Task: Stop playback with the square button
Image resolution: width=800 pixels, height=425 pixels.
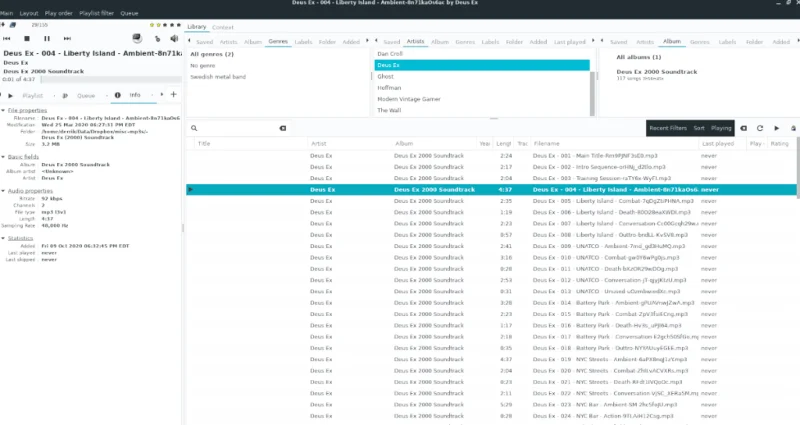Action: 27,38
